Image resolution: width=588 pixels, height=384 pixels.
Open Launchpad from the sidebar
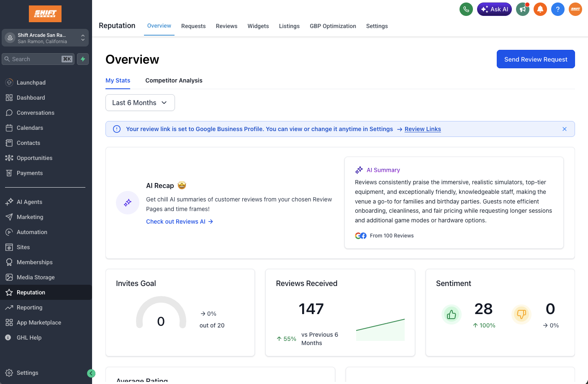coord(31,82)
